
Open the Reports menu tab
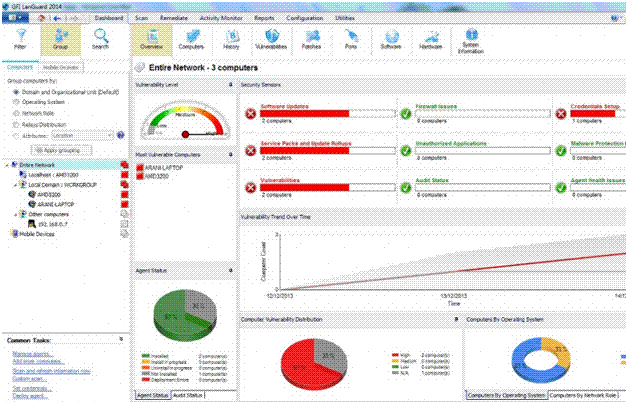click(x=264, y=18)
